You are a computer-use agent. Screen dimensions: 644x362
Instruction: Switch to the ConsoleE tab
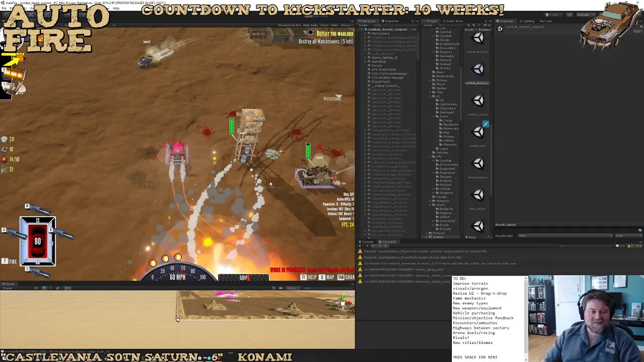[389, 242]
